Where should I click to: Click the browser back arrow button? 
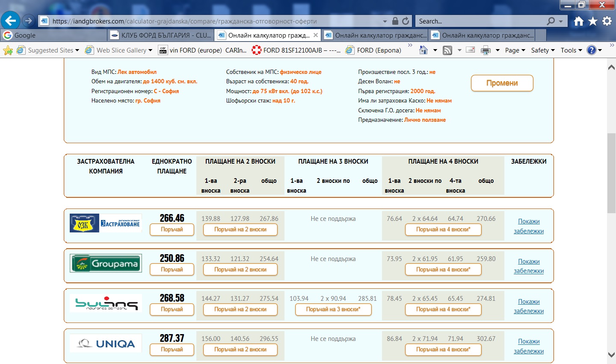(x=10, y=21)
